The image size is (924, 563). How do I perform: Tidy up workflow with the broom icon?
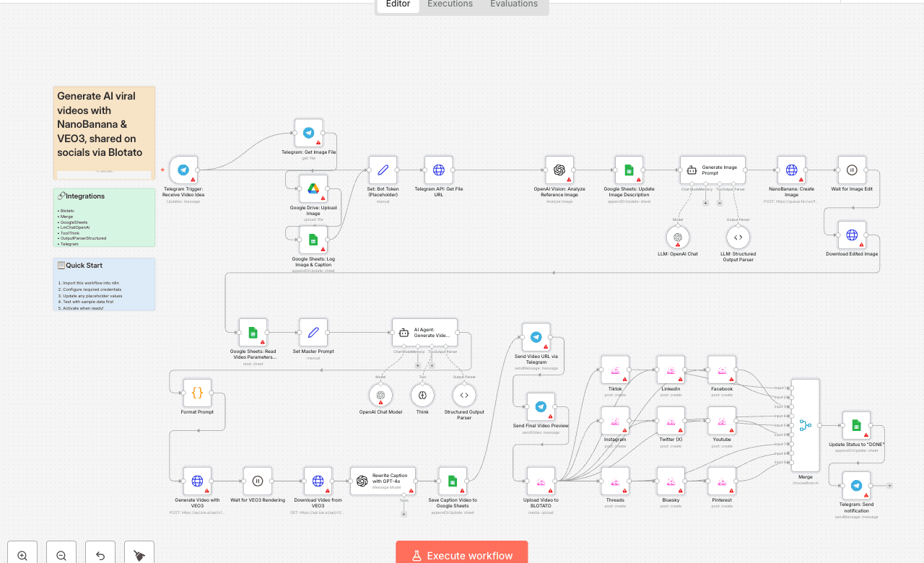tap(139, 555)
